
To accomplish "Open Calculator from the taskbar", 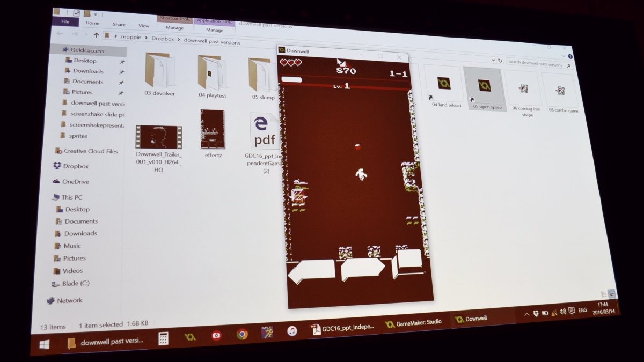I will (163, 338).
